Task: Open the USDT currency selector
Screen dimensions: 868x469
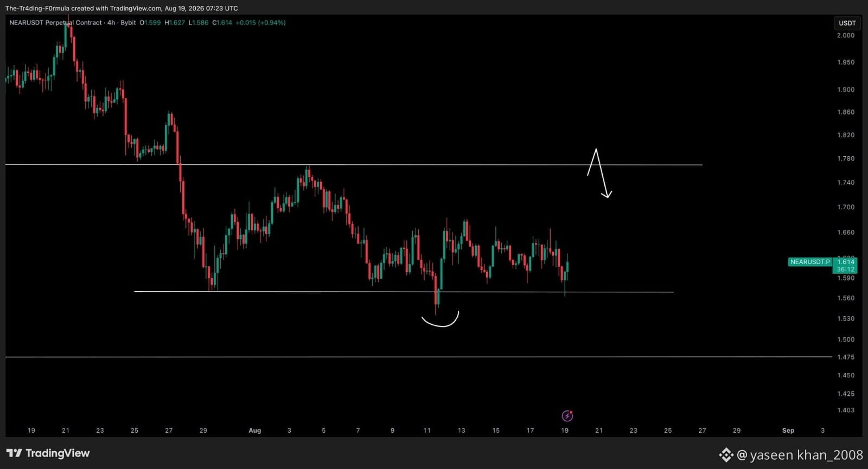Action: (x=847, y=23)
